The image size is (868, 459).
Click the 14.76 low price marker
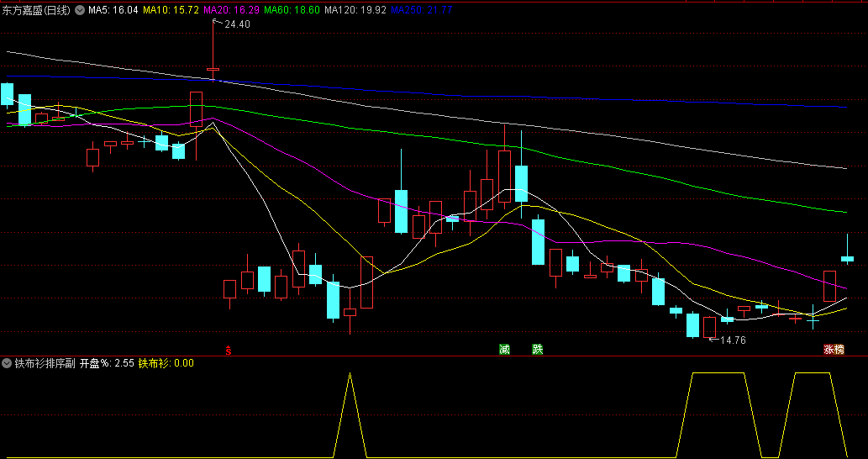(733, 340)
